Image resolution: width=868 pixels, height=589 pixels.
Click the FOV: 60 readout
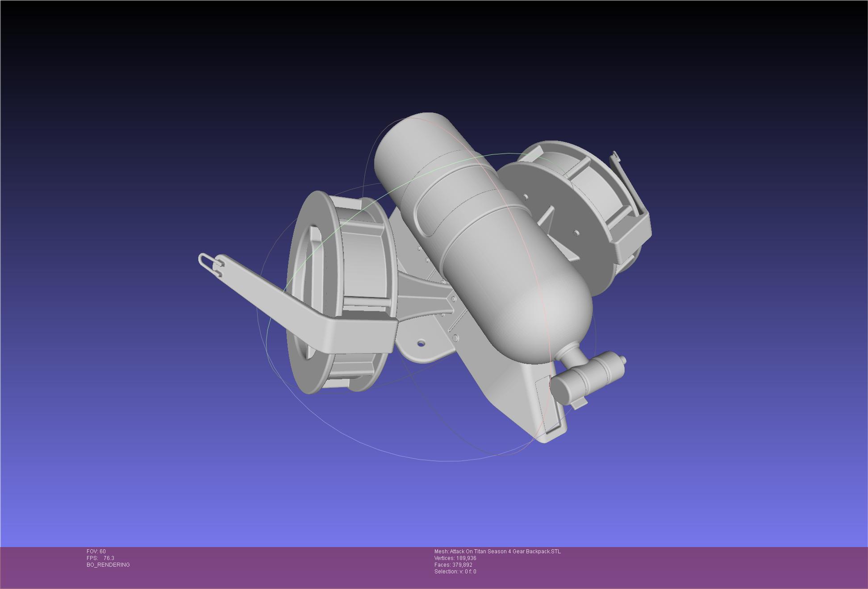tap(96, 552)
